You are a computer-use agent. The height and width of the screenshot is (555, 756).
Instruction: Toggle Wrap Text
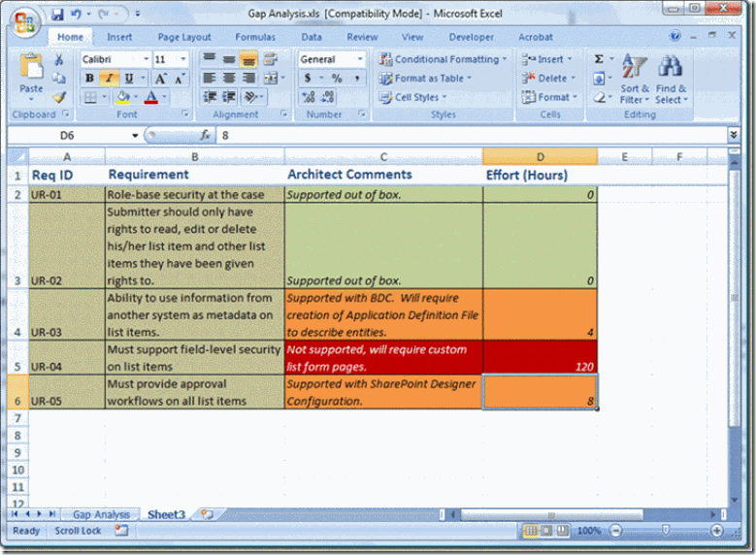click(270, 59)
